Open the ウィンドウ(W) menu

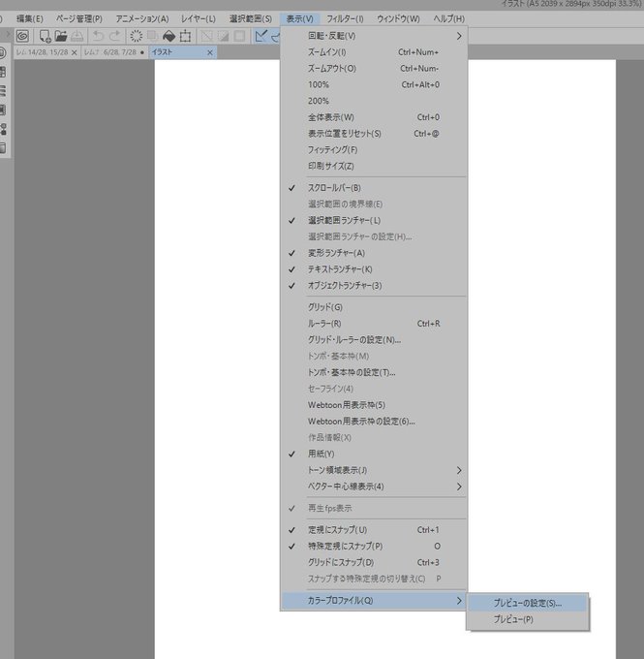coord(398,19)
